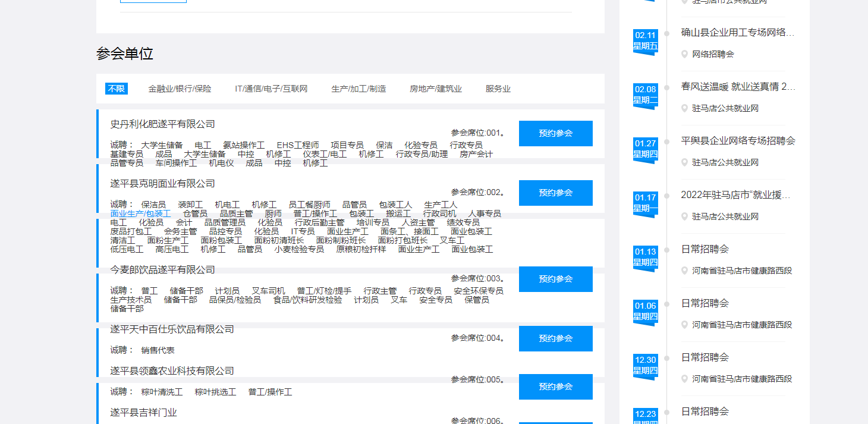Click 预约参会 for 史丹利化肥遂平有限公司
868x424 pixels.
point(556,133)
